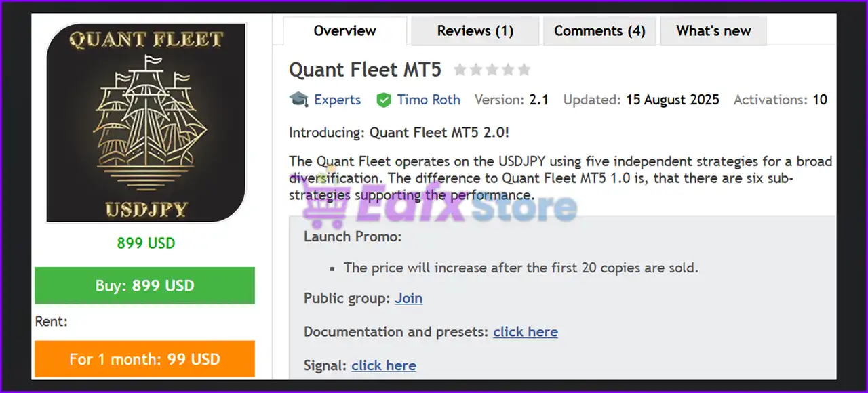This screenshot has height=393, width=868.
Task: Click the third rating star
Action: click(x=492, y=70)
